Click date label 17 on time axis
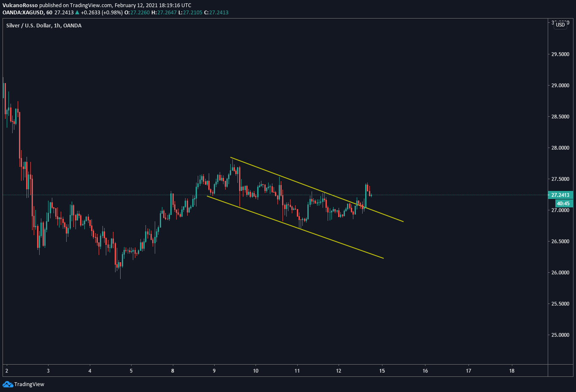 point(468,371)
